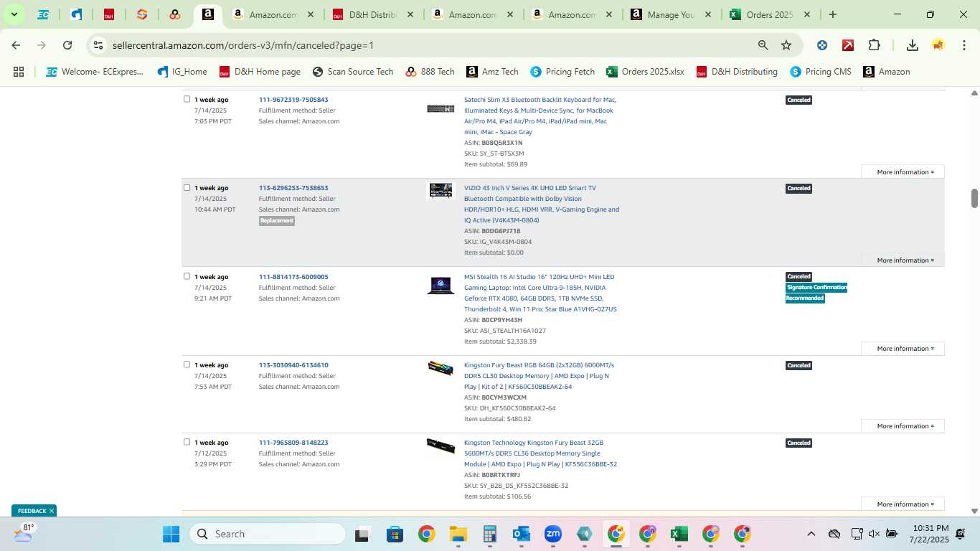This screenshot has height=551, width=980.
Task: Click the Signature Confirmation Recommended badge
Action: click(816, 293)
